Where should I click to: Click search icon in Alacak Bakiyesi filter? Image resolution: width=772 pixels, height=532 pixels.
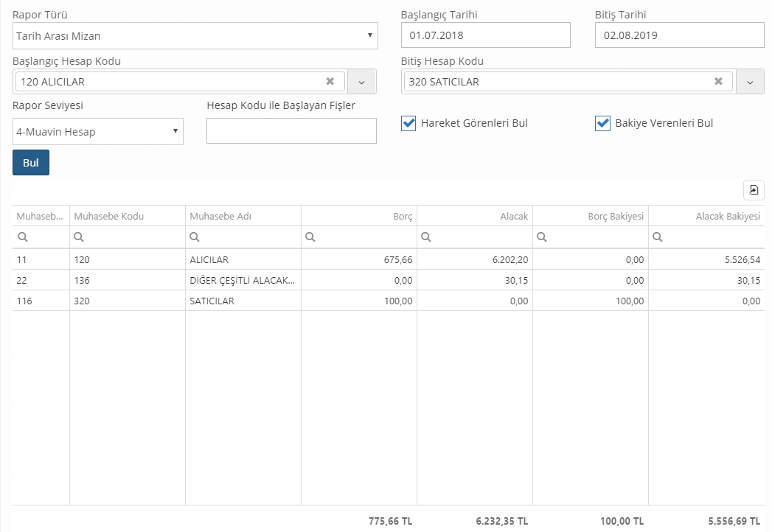coord(658,237)
